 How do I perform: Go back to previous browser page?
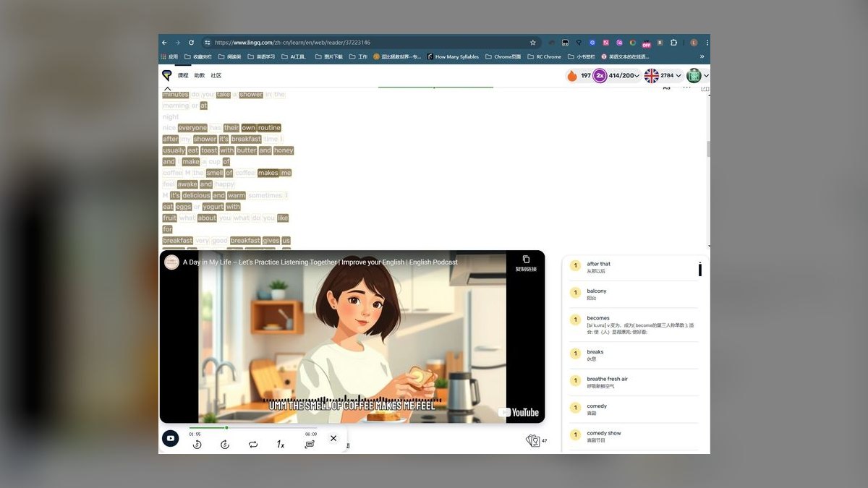click(x=165, y=43)
